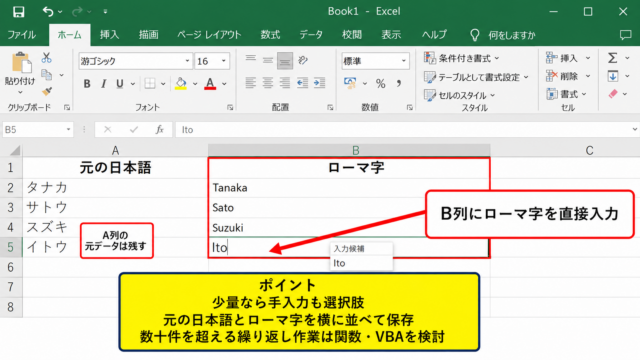This screenshot has width=640, height=360.
Task: Switch to the 表示 tab
Action: (x=391, y=35)
